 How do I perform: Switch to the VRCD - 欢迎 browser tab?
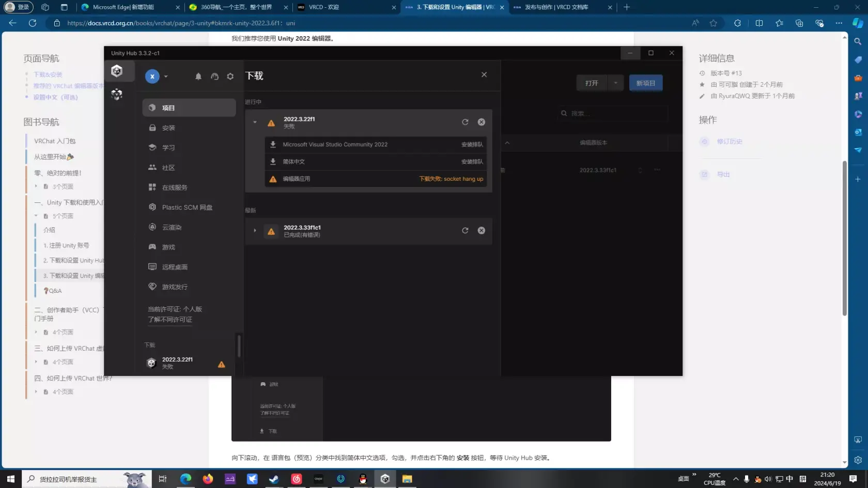click(346, 7)
